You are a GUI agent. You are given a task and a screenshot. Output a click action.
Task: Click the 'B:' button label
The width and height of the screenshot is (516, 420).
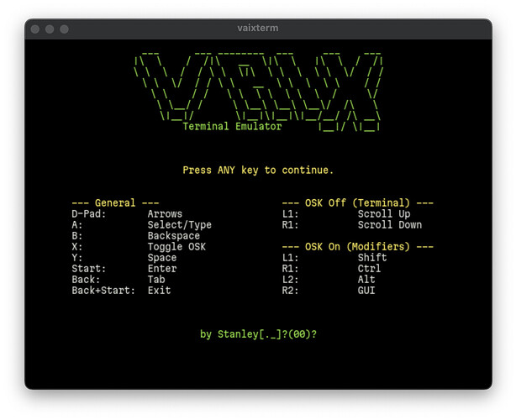[x=77, y=236]
